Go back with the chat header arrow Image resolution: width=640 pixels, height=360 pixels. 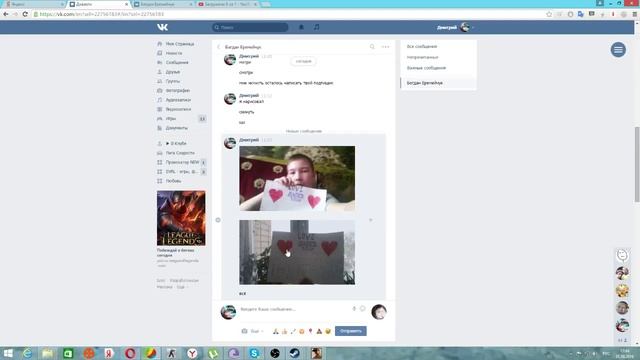pos(218,47)
